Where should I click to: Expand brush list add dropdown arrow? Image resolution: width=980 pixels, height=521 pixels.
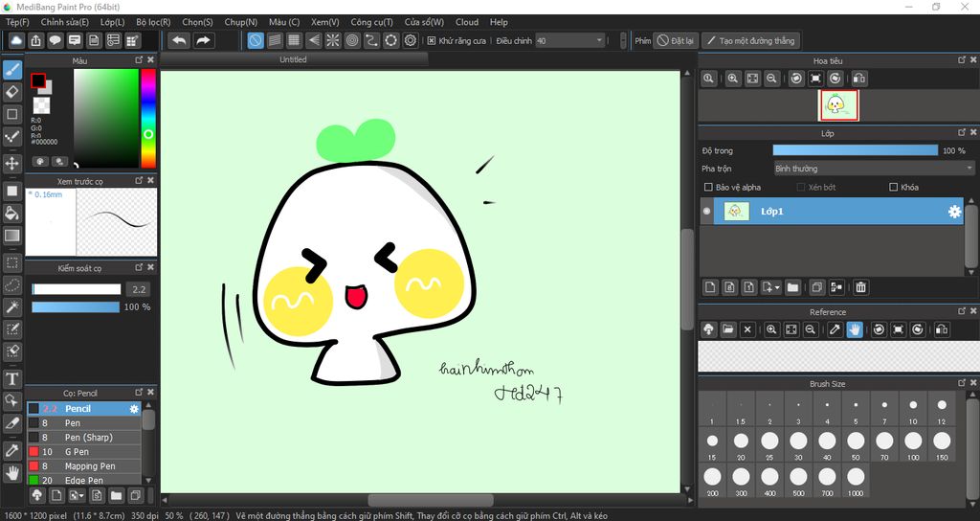coord(82,496)
